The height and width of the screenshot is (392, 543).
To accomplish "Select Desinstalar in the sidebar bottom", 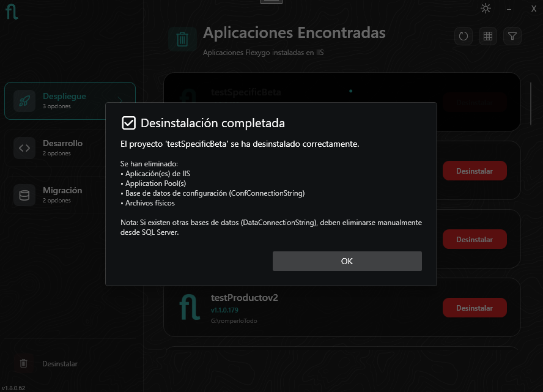I will click(59, 364).
